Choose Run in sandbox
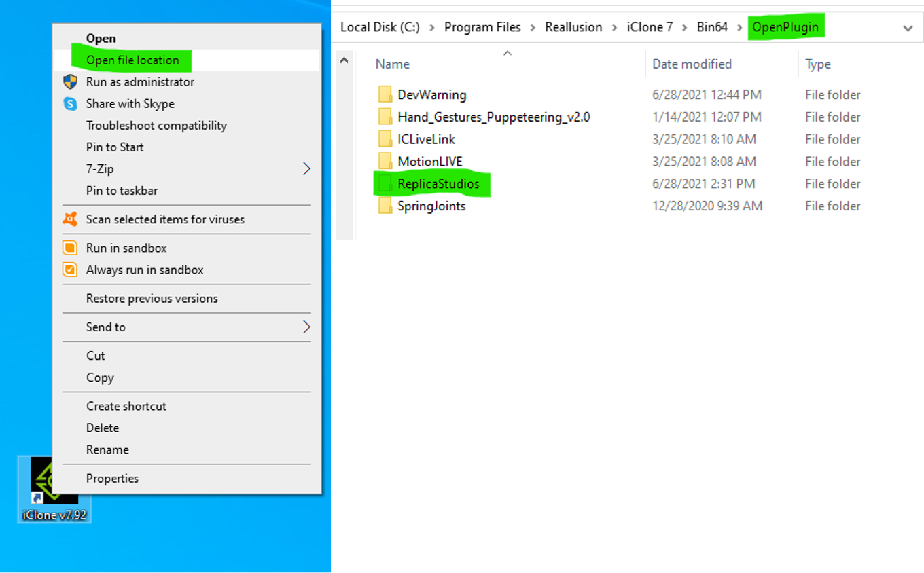 pyautogui.click(x=187, y=248)
